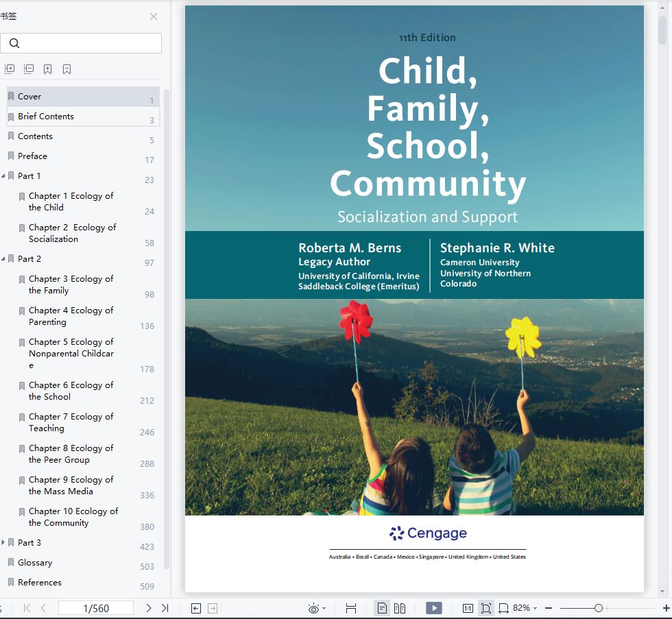Click the bookmark search field

[x=81, y=43]
